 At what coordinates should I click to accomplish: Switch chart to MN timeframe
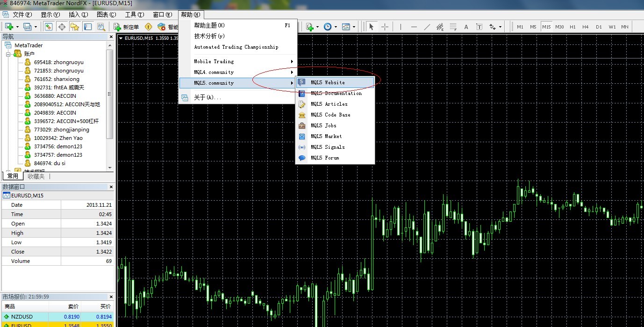625,27
